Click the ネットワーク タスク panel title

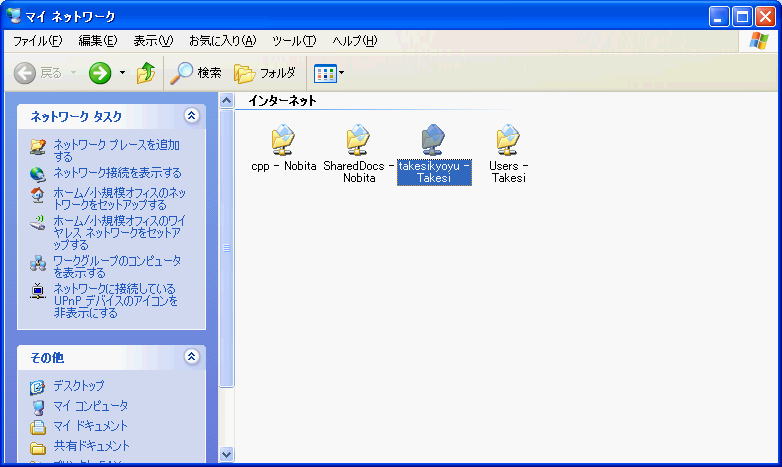(76, 116)
